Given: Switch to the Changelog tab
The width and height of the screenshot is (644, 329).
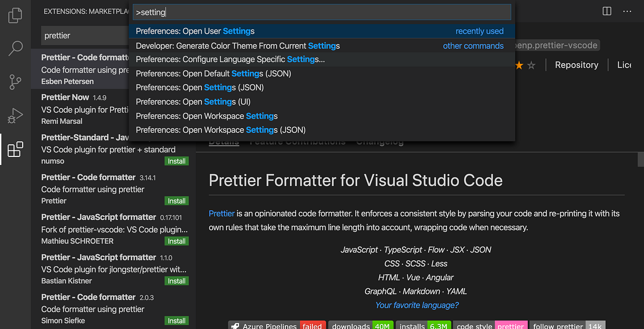Looking at the screenshot, I should click(x=380, y=141).
